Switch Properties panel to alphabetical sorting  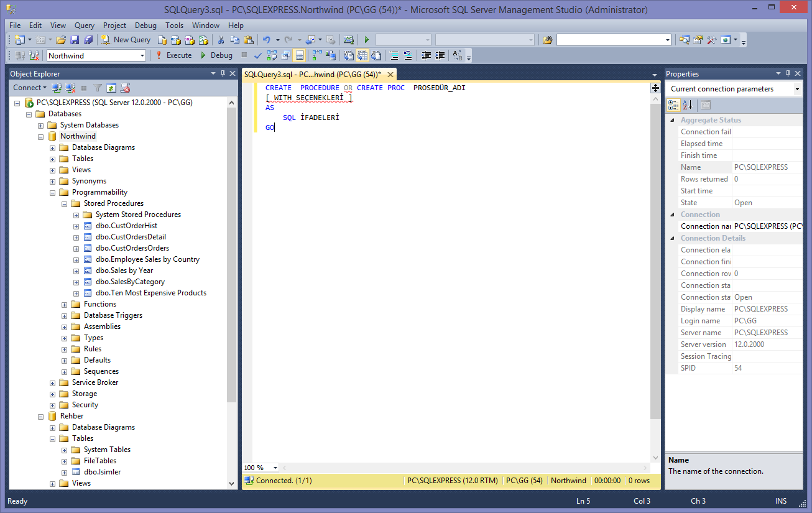pyautogui.click(x=686, y=104)
